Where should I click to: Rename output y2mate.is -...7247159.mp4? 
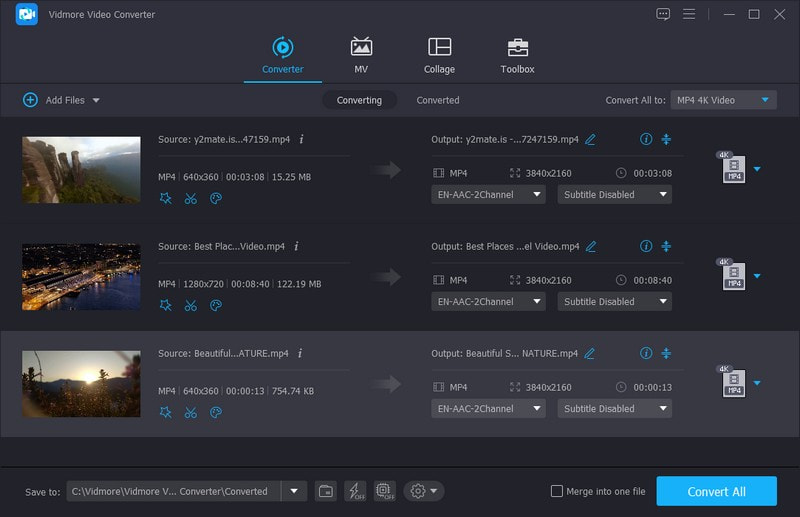pos(590,139)
